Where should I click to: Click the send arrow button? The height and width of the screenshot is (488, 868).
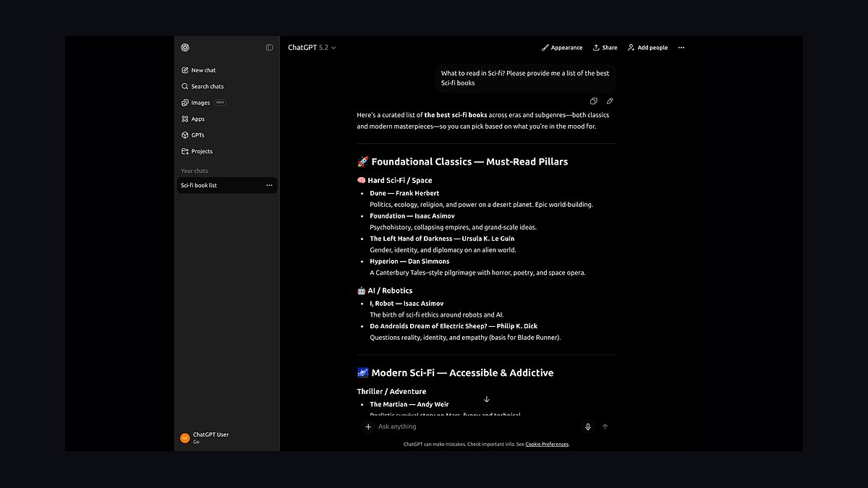click(605, 427)
